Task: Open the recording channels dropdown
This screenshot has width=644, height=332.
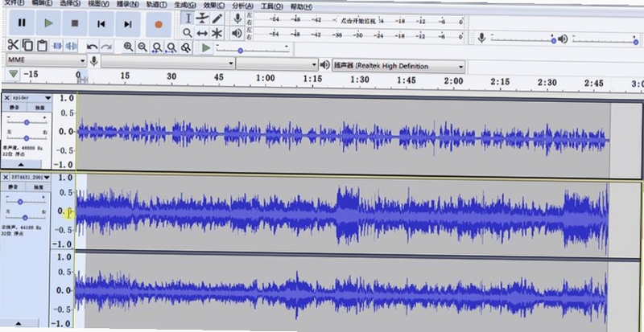Action: pos(277,64)
